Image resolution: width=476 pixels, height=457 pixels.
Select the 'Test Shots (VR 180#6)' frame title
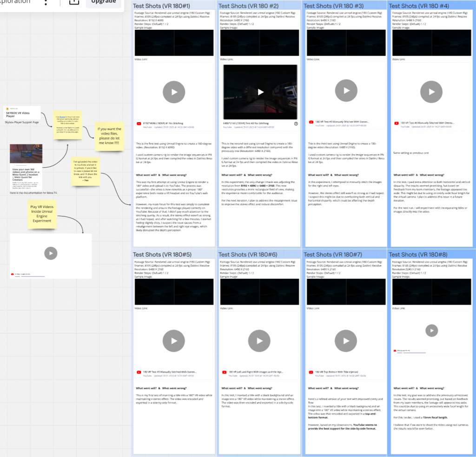(248, 255)
